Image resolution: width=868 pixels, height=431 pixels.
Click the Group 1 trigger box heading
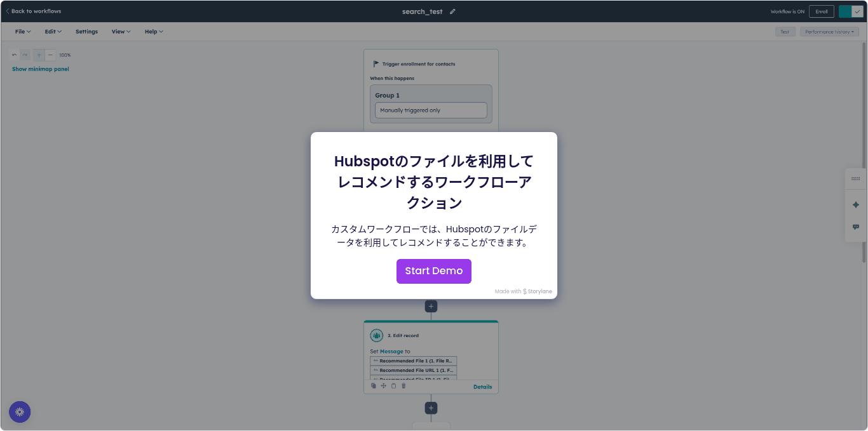[387, 95]
